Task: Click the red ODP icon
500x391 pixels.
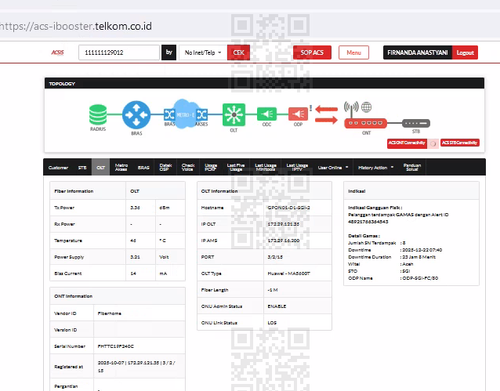Action: tap(298, 114)
